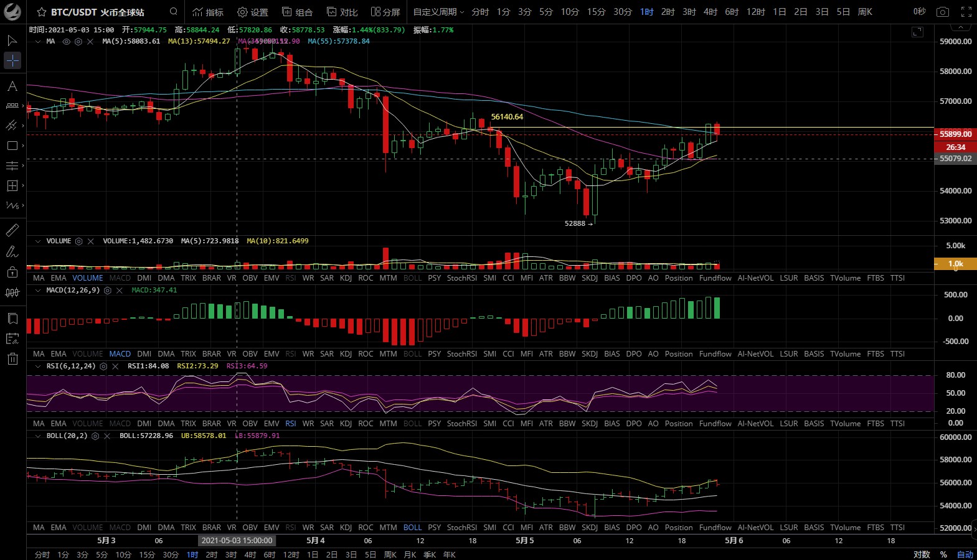Select the arrow pointer tool

(12, 40)
